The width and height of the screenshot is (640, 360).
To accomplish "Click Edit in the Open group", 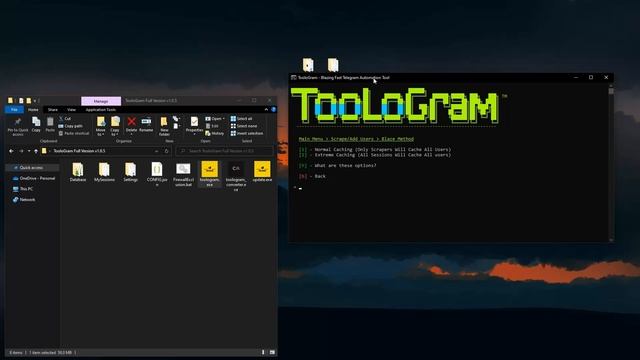I will pyautogui.click(x=212, y=126).
